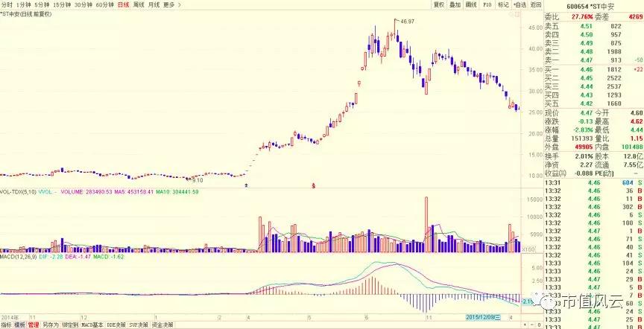Viewport: 644px width, 329px height.
Task: Switch to the 周线 weekly chart
Action: pos(139,5)
